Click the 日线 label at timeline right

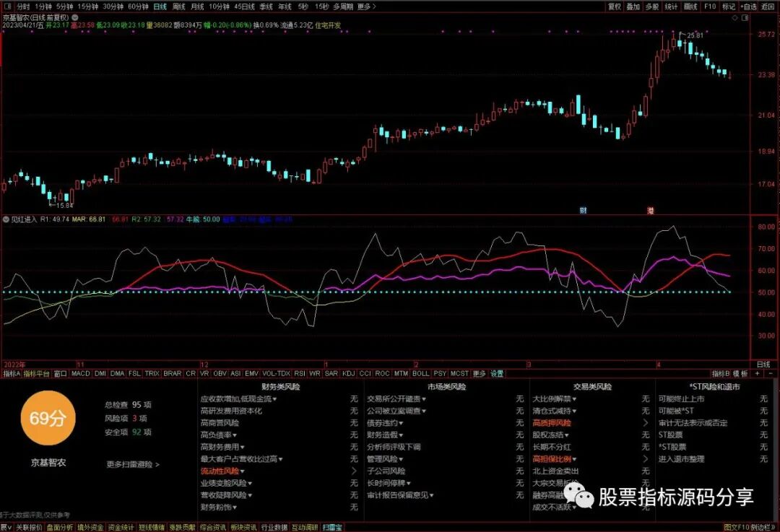[x=763, y=365]
